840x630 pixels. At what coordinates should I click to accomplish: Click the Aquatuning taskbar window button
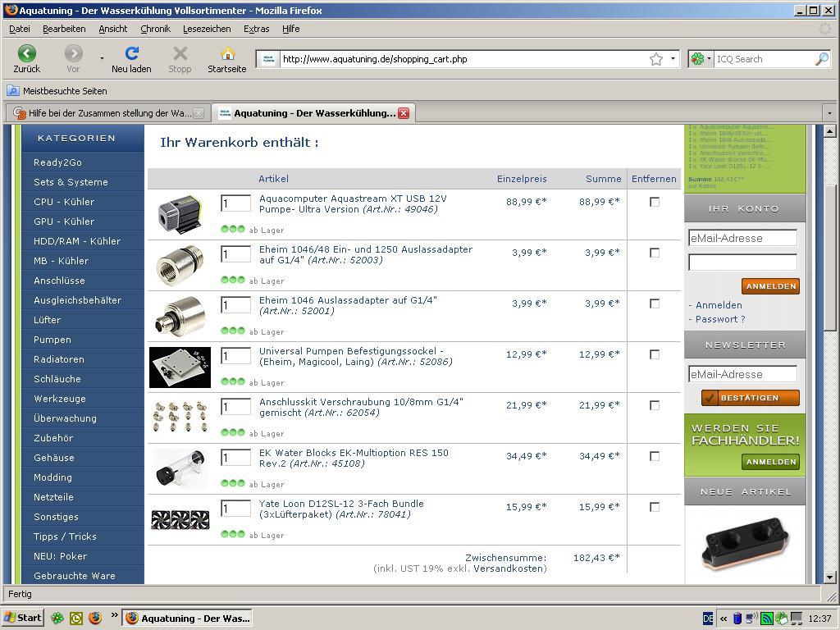pos(188,619)
